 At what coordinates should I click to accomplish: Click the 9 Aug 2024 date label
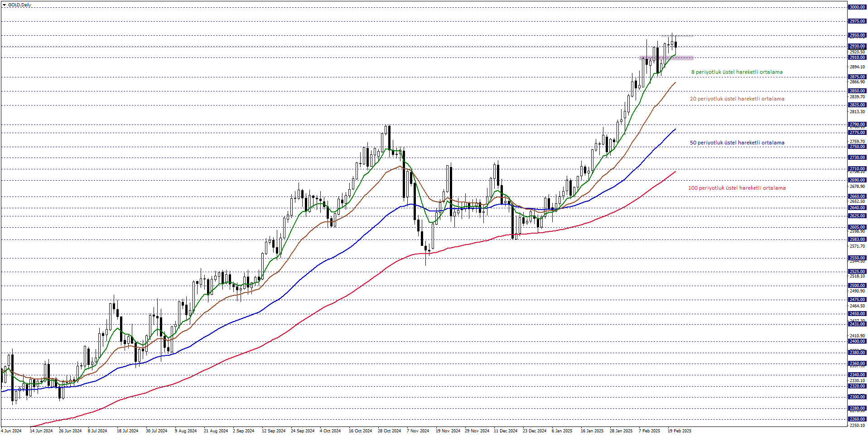click(186, 431)
